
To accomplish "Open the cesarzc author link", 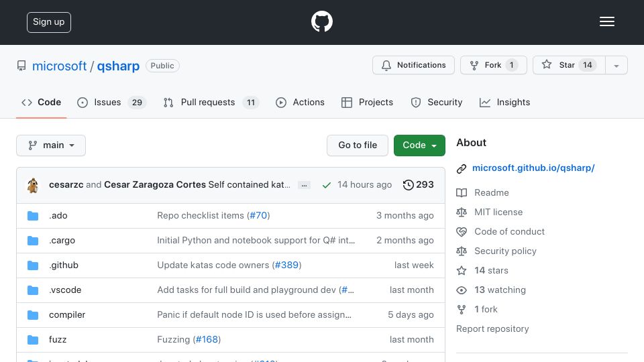I will [x=66, y=185].
